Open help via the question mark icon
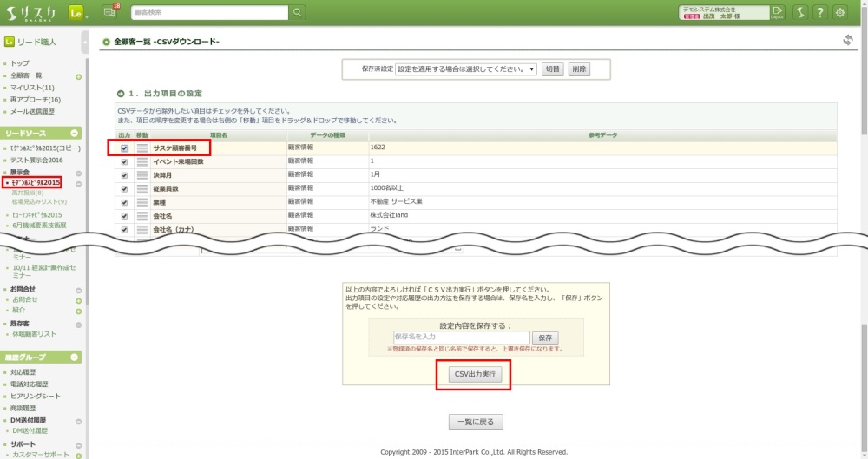868x459 pixels. tap(819, 12)
